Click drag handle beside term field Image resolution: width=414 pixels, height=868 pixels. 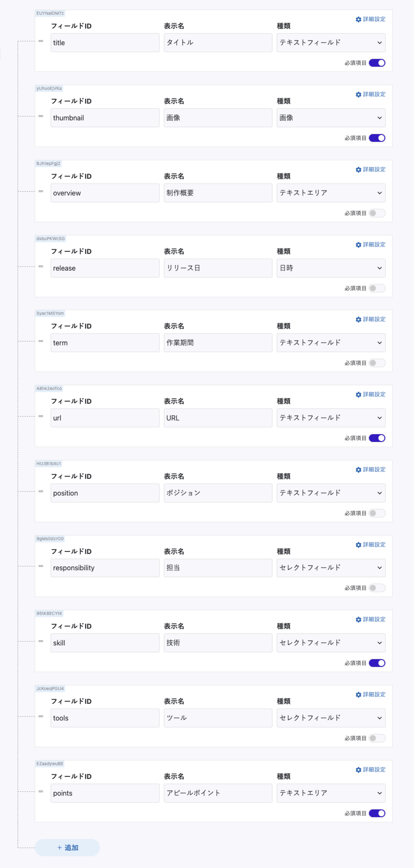coord(41,341)
